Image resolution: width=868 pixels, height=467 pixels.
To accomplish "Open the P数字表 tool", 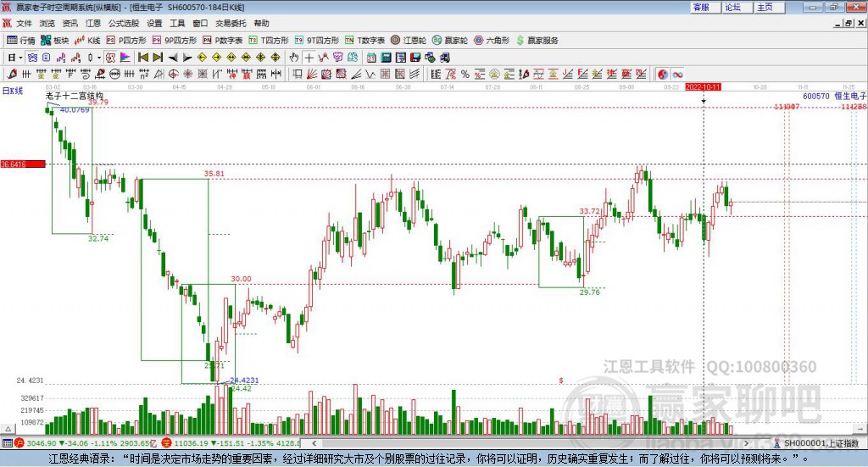I will 223,41.
